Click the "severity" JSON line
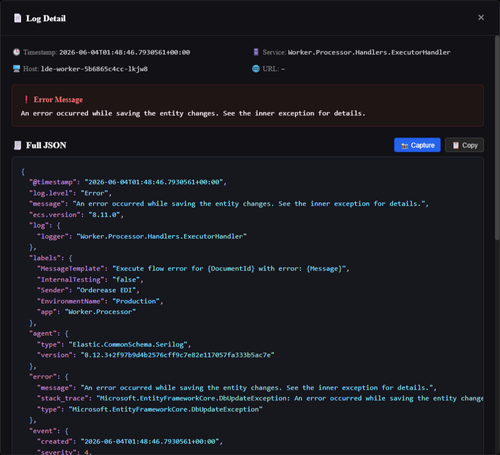Viewport: 500px width, 455px height. coord(64,452)
